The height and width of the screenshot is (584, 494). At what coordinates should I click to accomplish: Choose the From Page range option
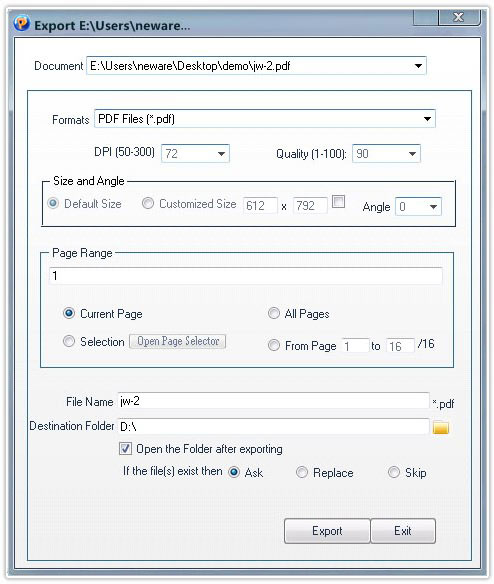point(274,345)
